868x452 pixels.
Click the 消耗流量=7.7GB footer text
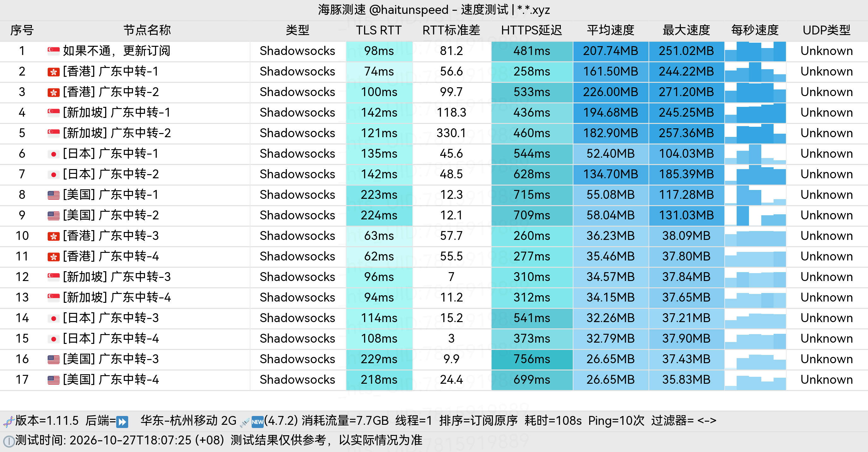point(345,421)
